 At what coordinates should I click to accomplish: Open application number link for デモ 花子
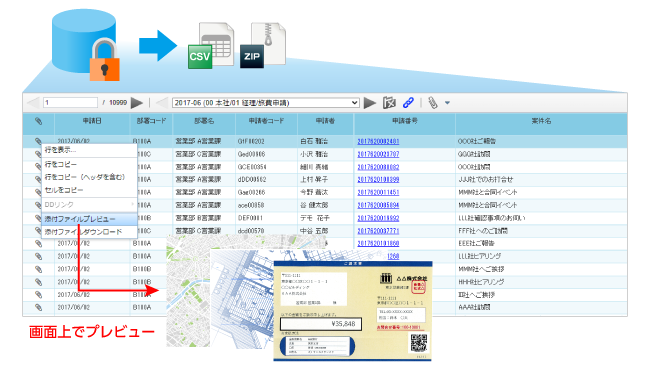tap(378, 218)
